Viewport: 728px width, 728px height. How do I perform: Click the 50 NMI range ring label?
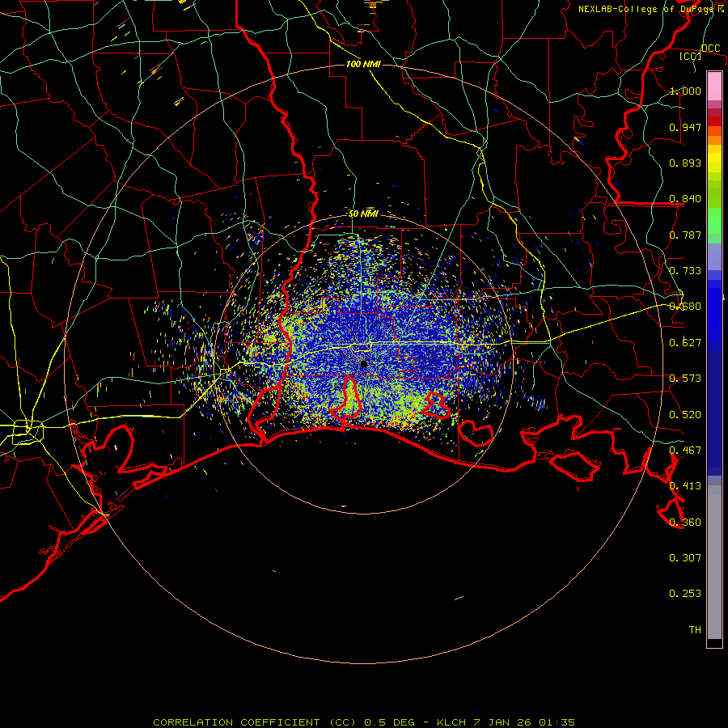363,214
